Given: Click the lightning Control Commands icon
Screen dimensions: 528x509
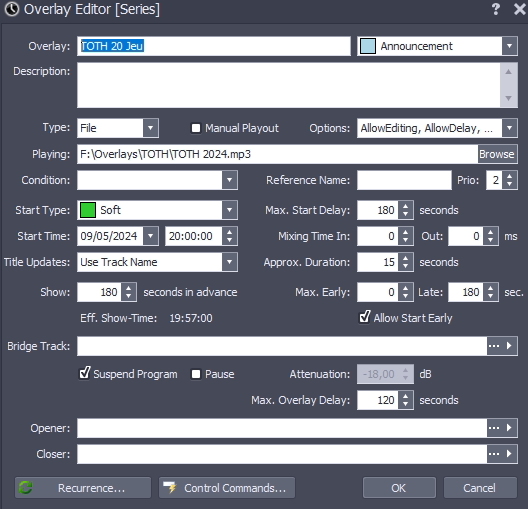Looking at the screenshot, I should coord(170,487).
